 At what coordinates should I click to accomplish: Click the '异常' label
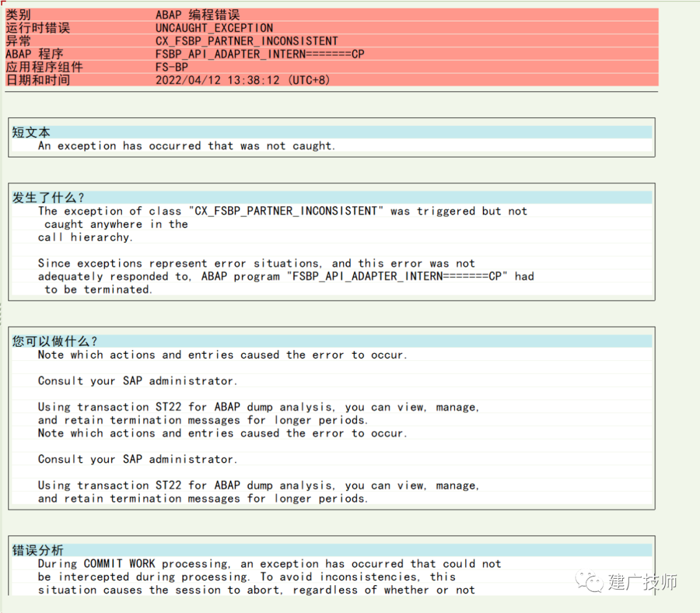(x=18, y=41)
